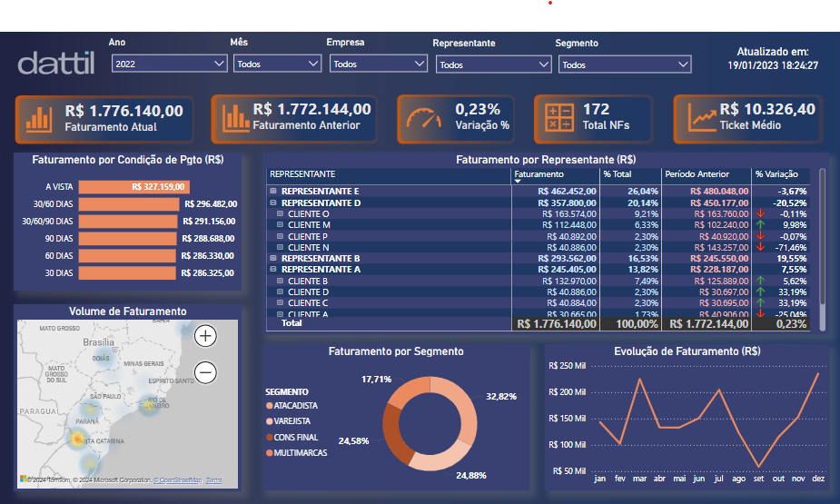Zoom in on the map
The width and height of the screenshot is (840, 504).
point(205,336)
